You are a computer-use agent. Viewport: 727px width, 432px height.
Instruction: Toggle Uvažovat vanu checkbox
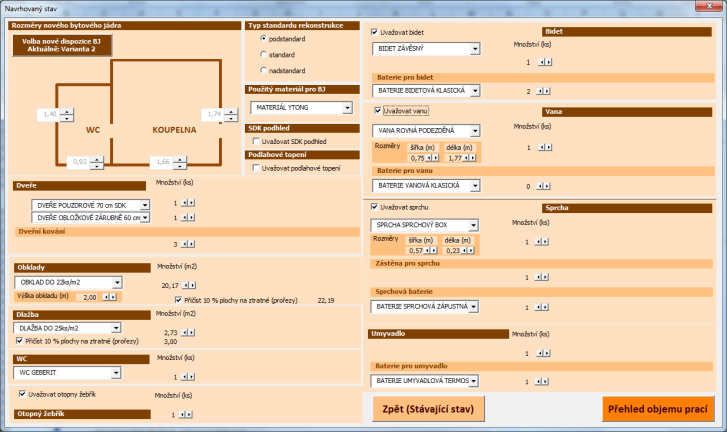pos(378,110)
